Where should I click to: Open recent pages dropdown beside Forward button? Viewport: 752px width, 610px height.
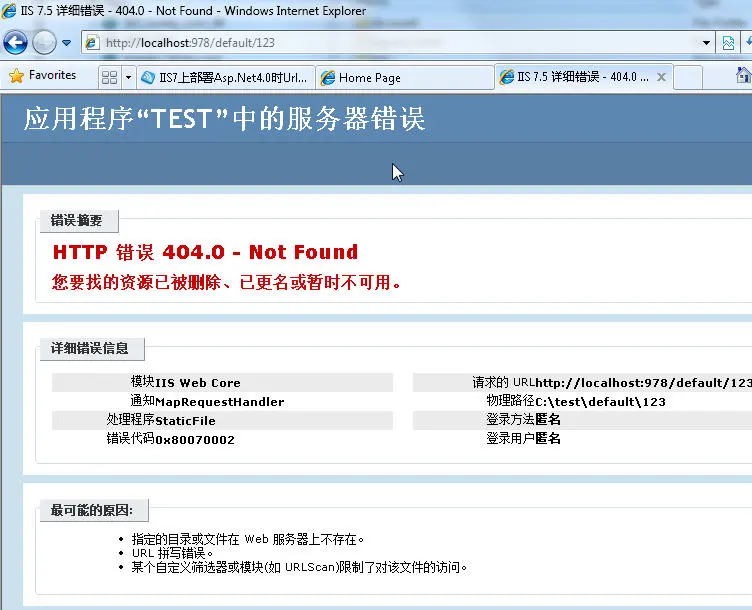pos(67,43)
